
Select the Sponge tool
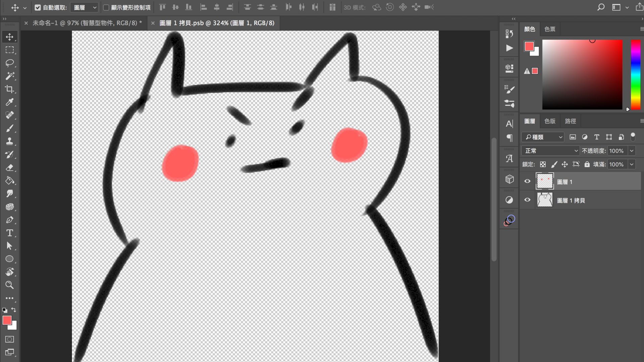pyautogui.click(x=9, y=207)
